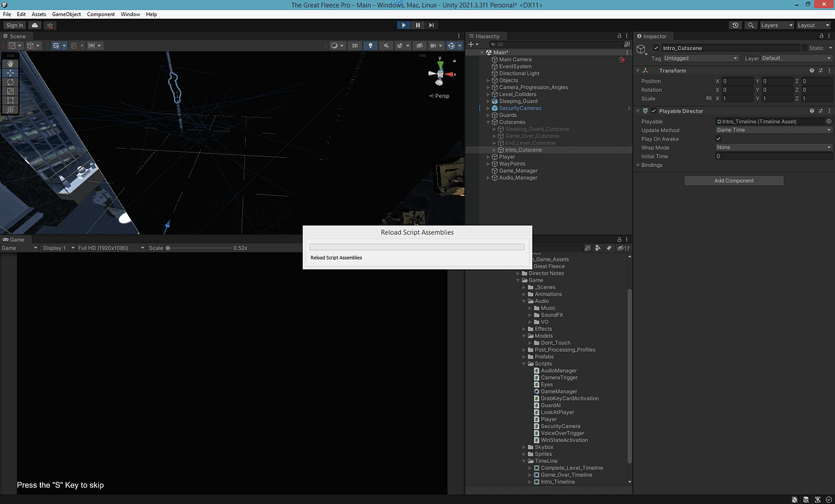Toggle the 2D view mode button
The image size is (835, 504).
pyautogui.click(x=355, y=45)
